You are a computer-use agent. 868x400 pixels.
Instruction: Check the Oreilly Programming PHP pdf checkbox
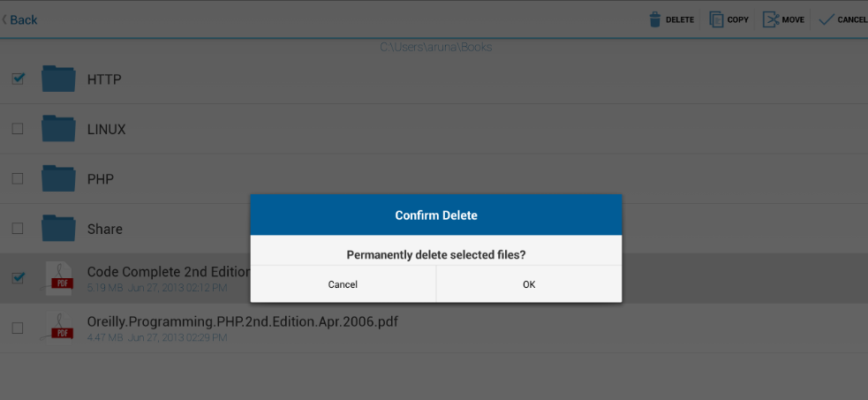pos(18,328)
